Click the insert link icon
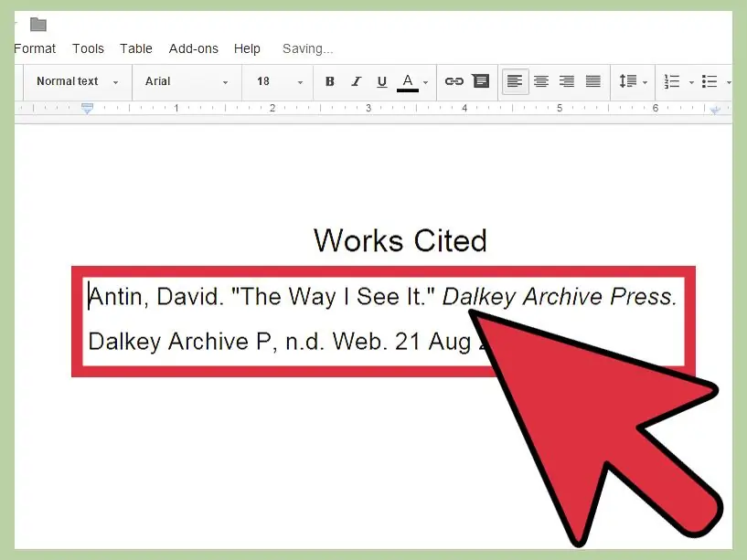The width and height of the screenshot is (747, 560). point(454,81)
